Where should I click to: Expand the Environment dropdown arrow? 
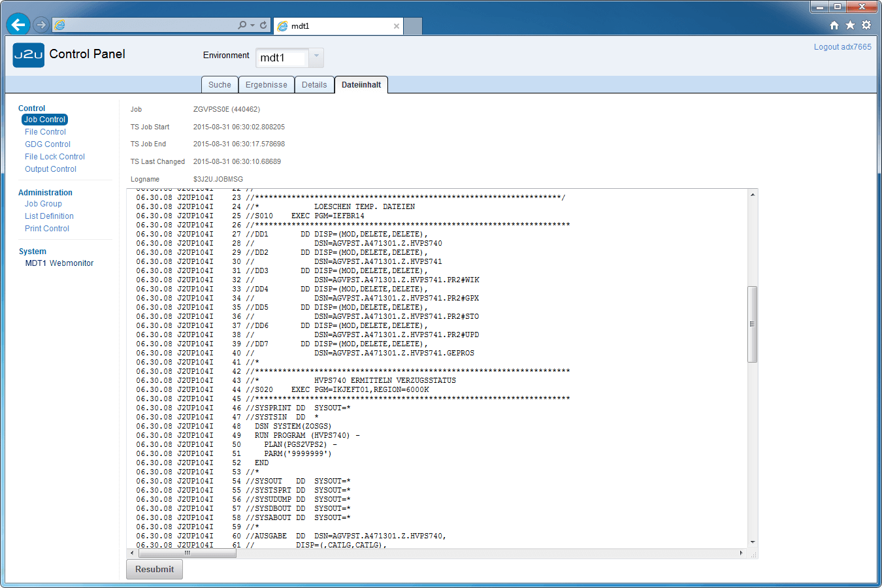coord(316,57)
